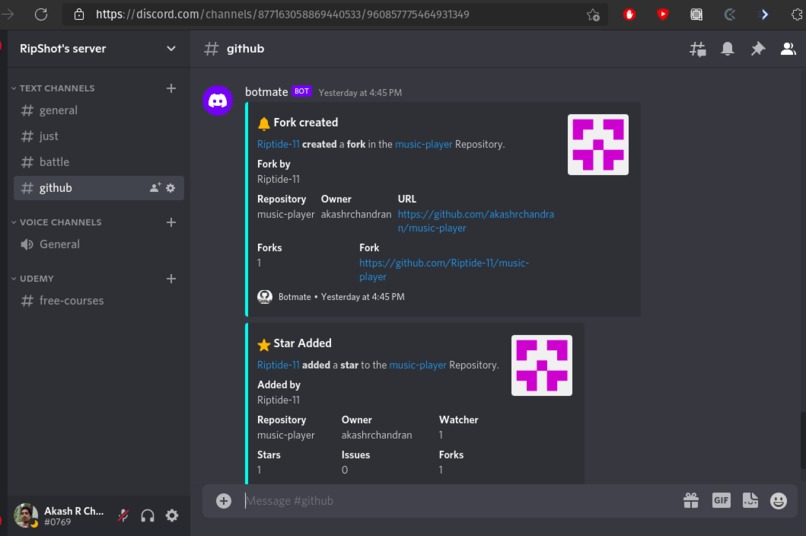Click the Fork created embed thumbnail
The image size is (806, 536).
(x=598, y=144)
